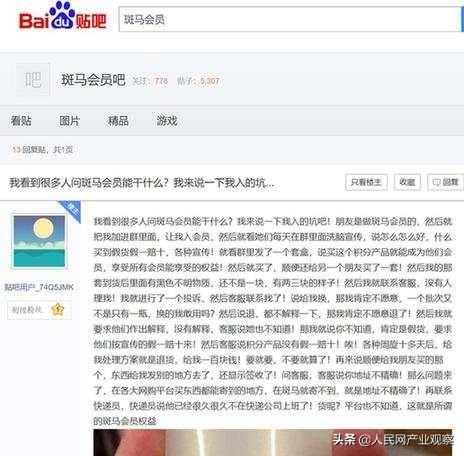464x456 pixels.
Task: Click the search field containing 斑马会员
Action: [289, 19]
